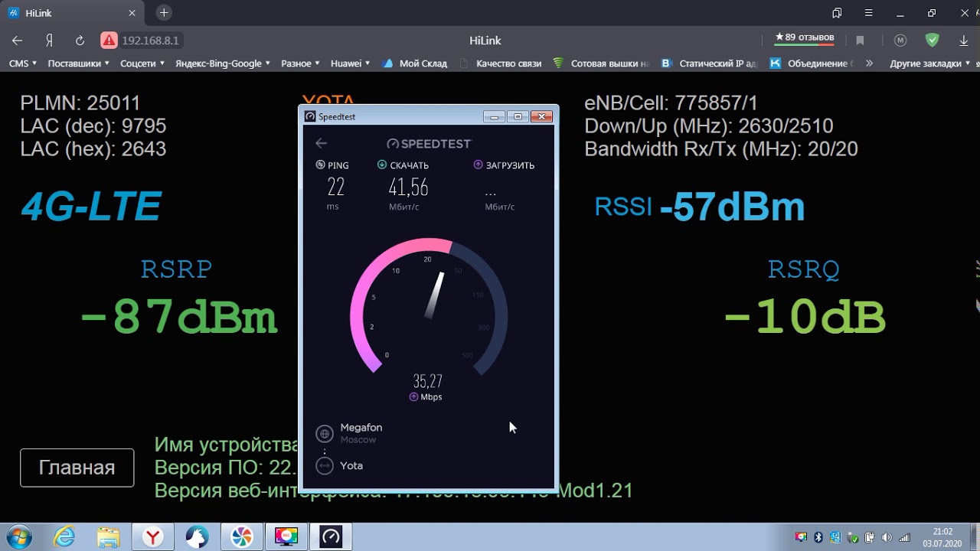Image resolution: width=980 pixels, height=551 pixels.
Task: Click the volume tray icon
Action: coord(888,537)
